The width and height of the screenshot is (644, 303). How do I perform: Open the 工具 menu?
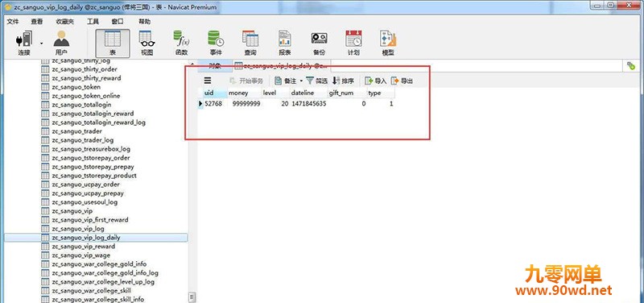tap(93, 22)
